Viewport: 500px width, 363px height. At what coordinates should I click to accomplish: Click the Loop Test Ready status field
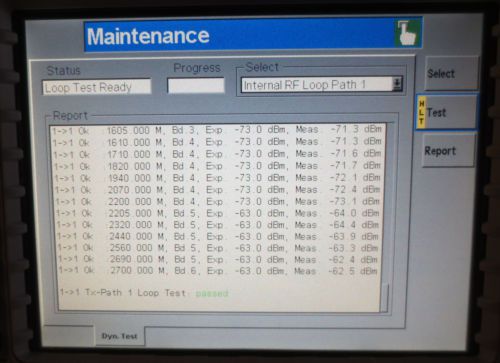(x=97, y=87)
